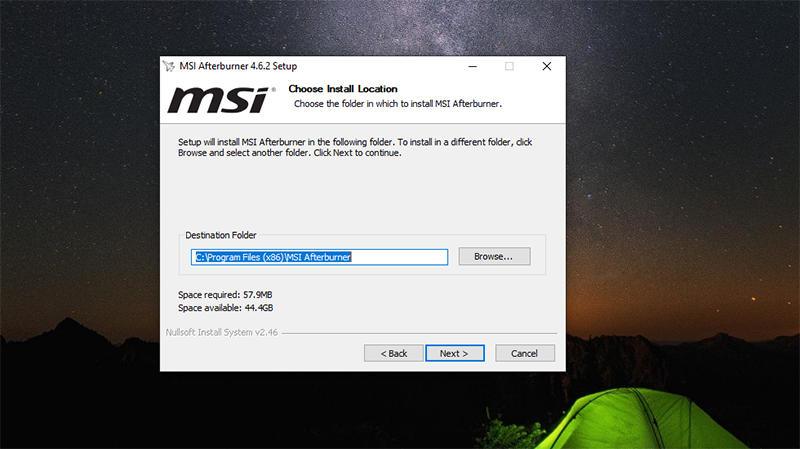Click 'Choose Install Location' heading
800x449 pixels.
pos(343,89)
